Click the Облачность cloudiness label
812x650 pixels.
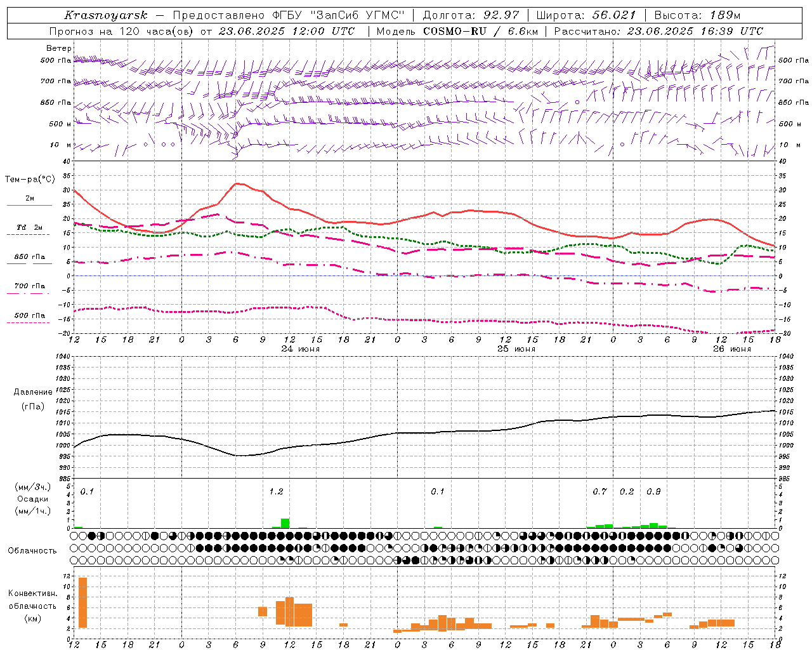[x=32, y=550]
